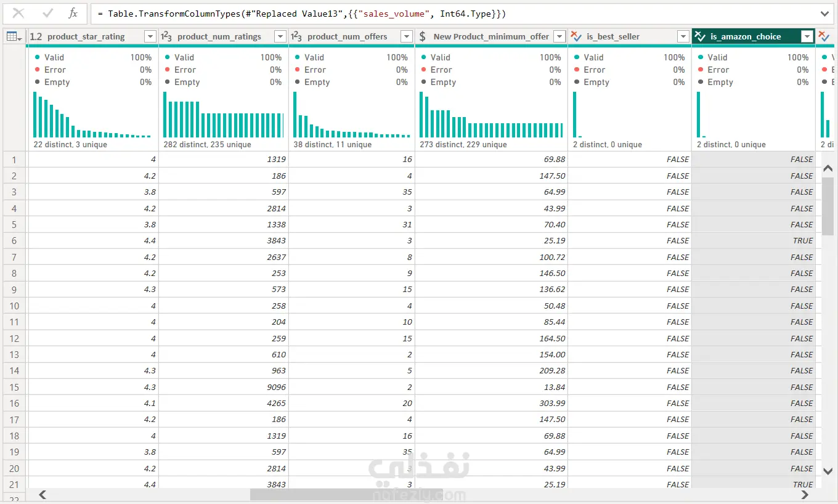Image resolution: width=838 pixels, height=504 pixels.
Task: Open filter dropdown for product_star_rating
Action: (150, 37)
